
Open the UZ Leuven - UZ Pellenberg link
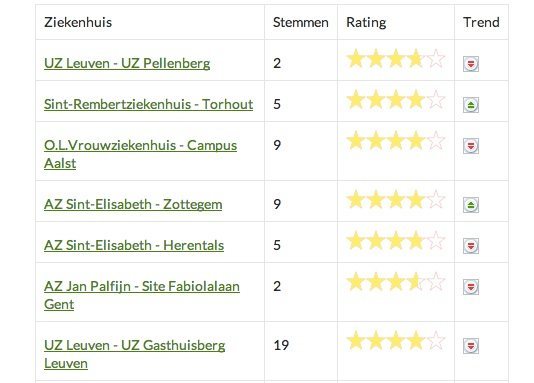(x=127, y=63)
